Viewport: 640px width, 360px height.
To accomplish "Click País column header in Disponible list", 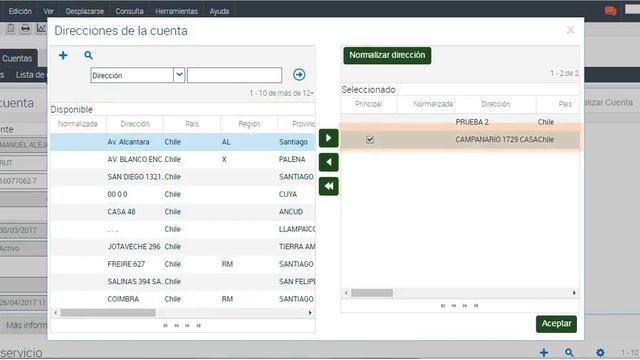I will 192,124.
